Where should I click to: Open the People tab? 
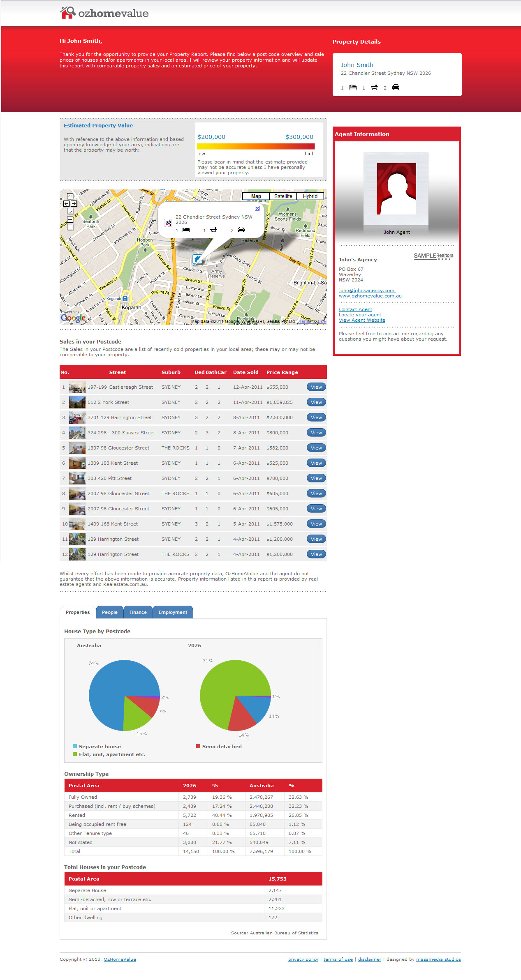109,612
